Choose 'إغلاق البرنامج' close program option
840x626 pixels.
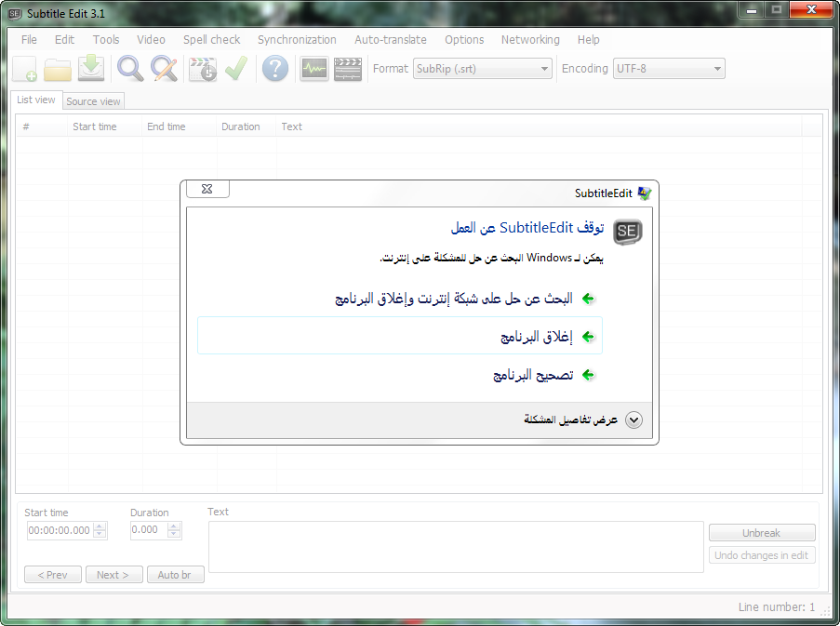tap(400, 336)
